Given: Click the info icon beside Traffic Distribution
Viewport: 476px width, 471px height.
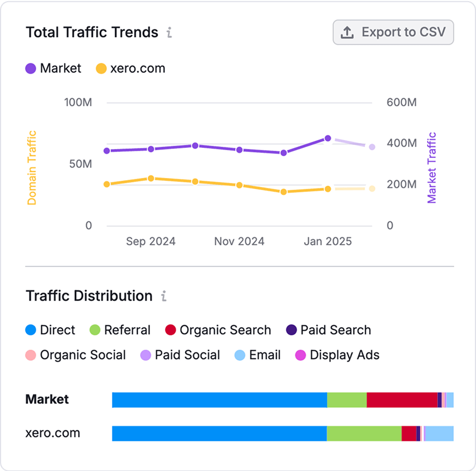Looking at the screenshot, I should click(x=163, y=296).
